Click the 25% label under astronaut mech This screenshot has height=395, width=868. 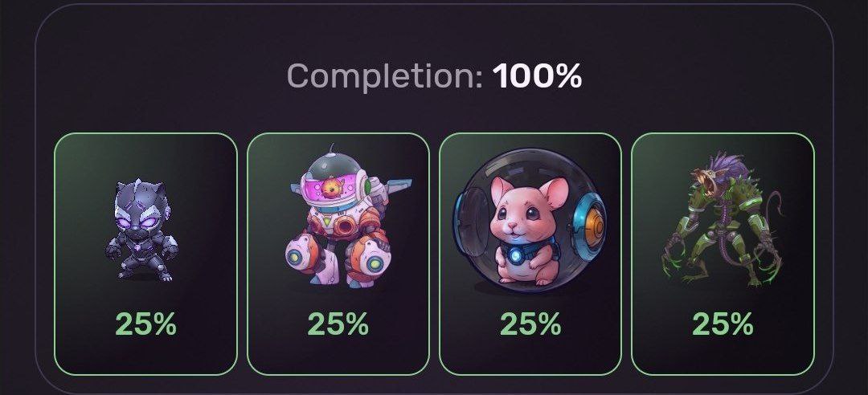(x=338, y=324)
